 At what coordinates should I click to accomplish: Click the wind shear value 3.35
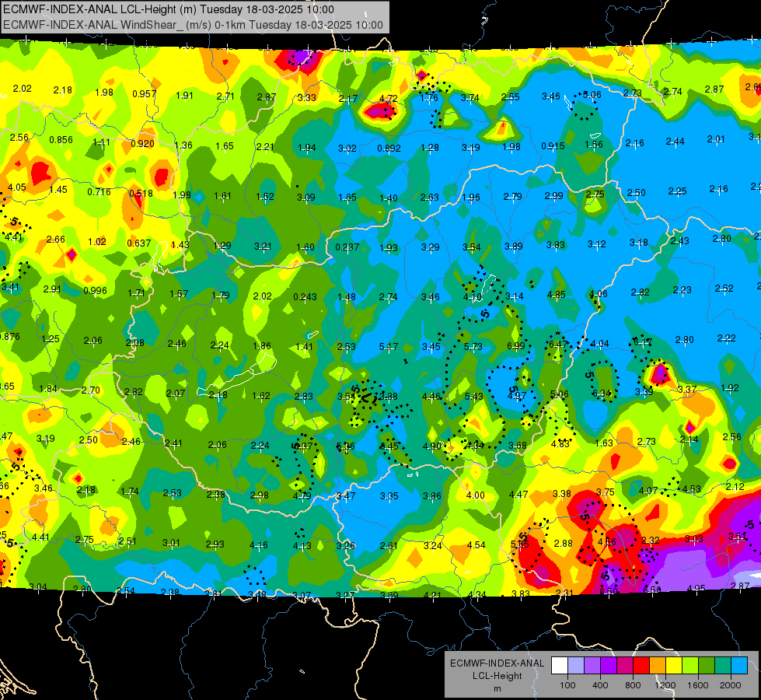pyautogui.click(x=389, y=496)
